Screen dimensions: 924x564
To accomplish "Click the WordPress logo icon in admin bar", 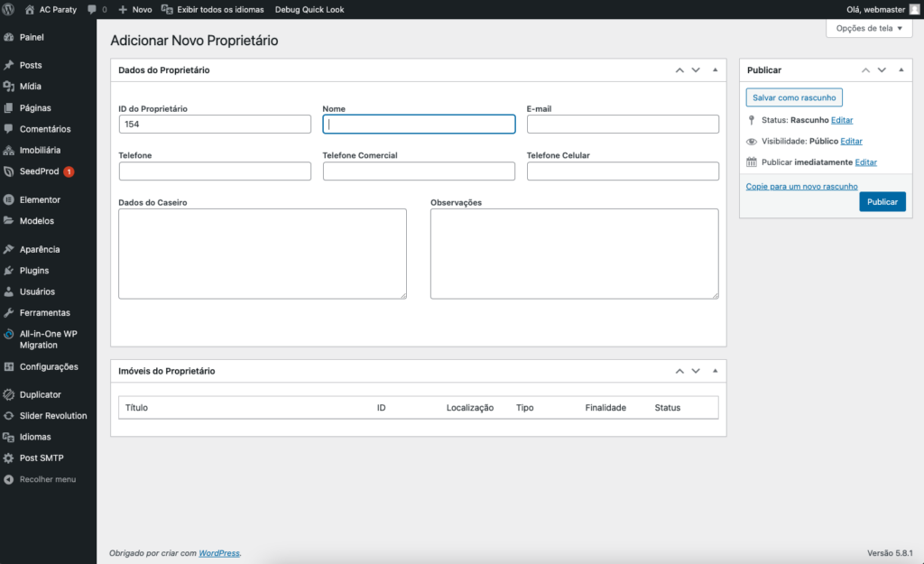I will tap(10, 9).
